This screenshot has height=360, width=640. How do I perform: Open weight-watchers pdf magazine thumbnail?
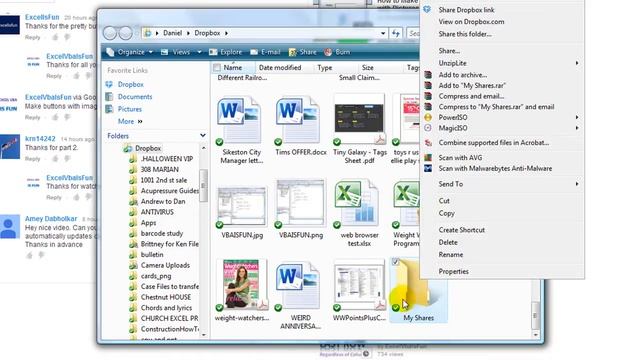pos(242,285)
